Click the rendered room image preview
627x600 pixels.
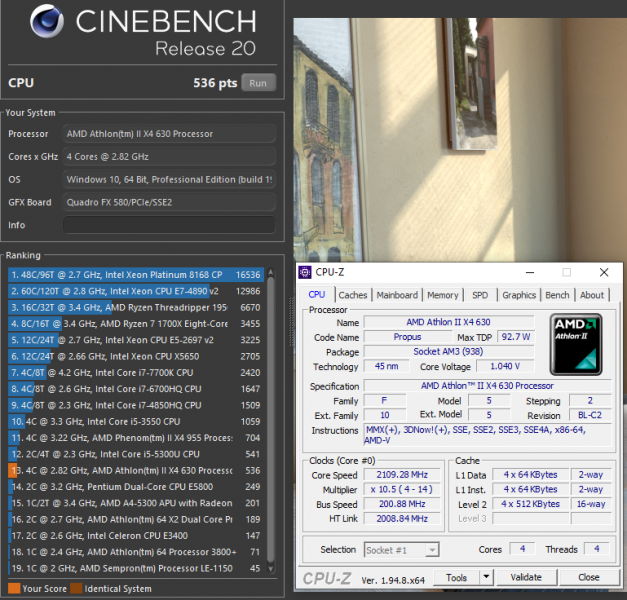click(460, 140)
